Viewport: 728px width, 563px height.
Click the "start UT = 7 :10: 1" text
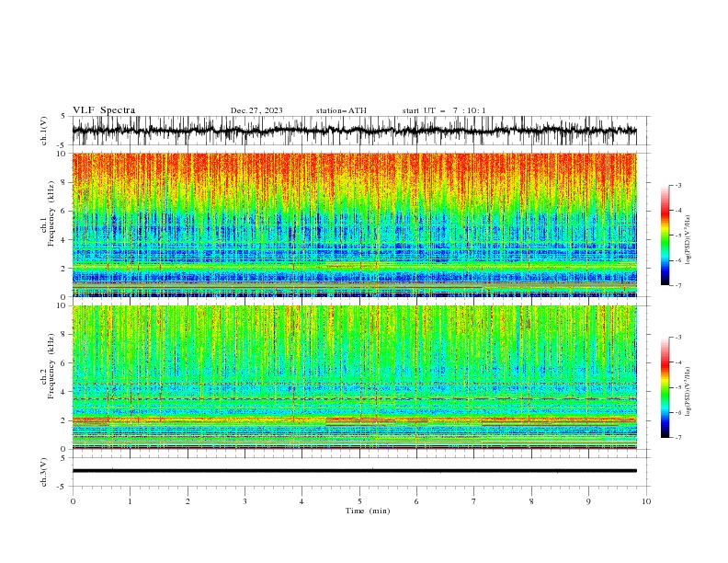coord(444,110)
